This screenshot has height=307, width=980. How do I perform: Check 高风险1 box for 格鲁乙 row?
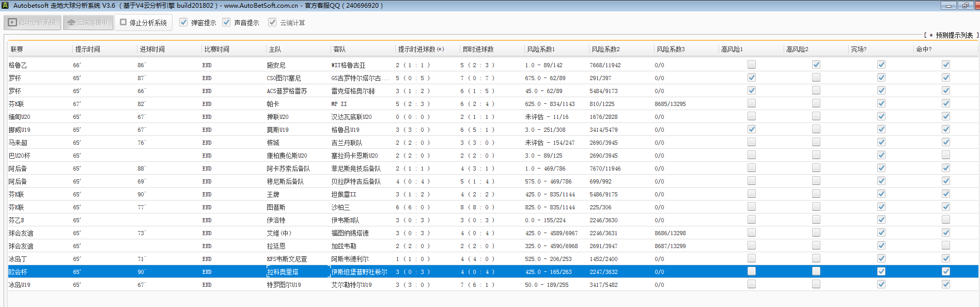[x=752, y=65]
